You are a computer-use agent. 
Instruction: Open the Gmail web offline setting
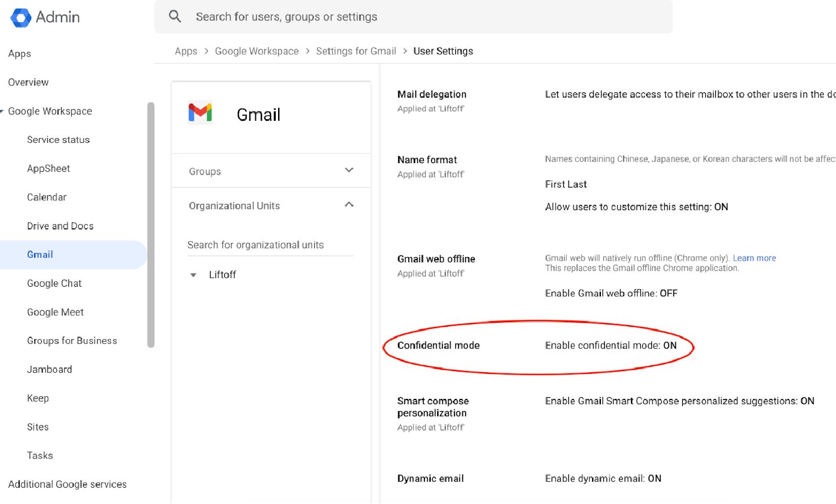436,259
